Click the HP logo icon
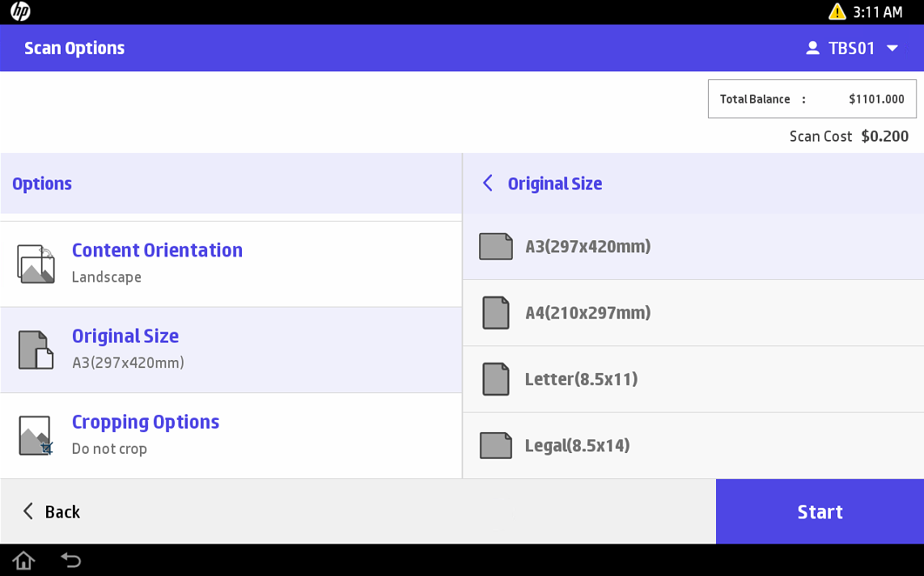Screen dimensions: 924x576 (20, 12)
